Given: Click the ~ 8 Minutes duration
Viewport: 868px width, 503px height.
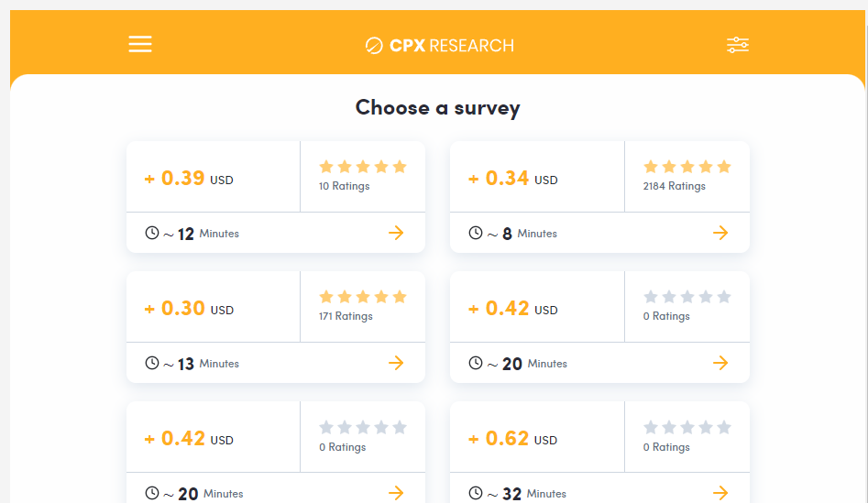Looking at the screenshot, I should click(522, 234).
